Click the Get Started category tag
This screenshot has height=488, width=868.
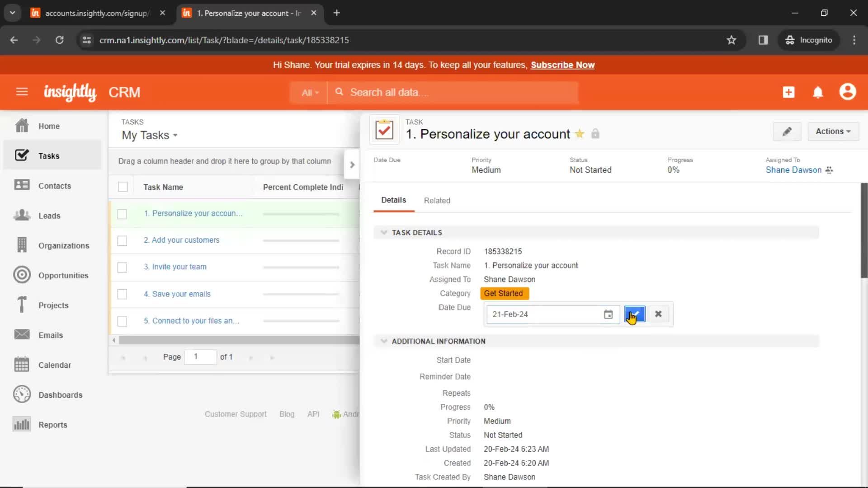pos(504,293)
